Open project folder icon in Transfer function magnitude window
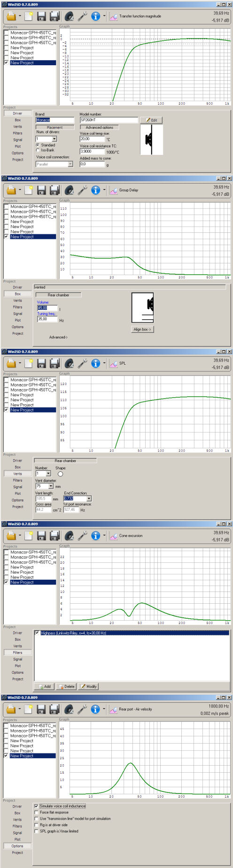Screen dimensions: 233x868 pos(11,16)
